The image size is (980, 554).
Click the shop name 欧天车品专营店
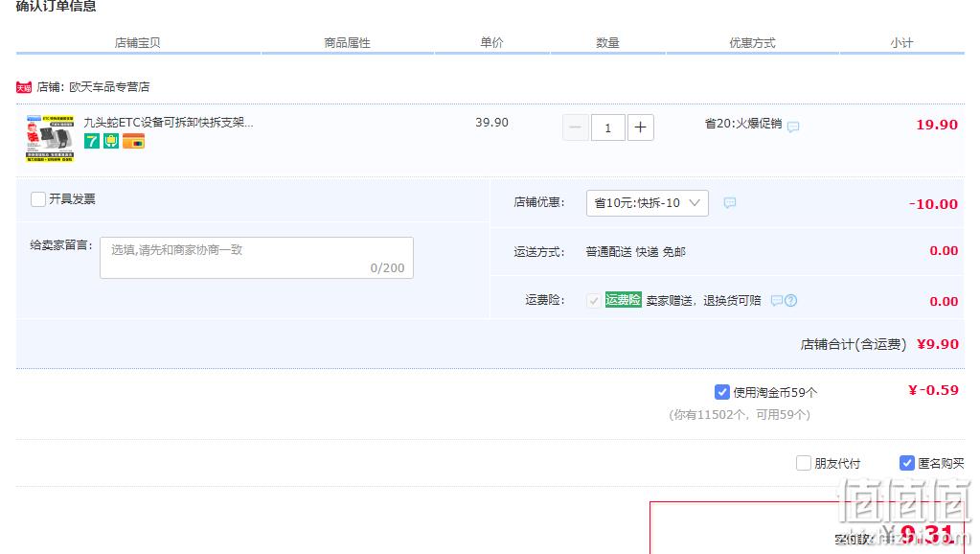click(109, 87)
